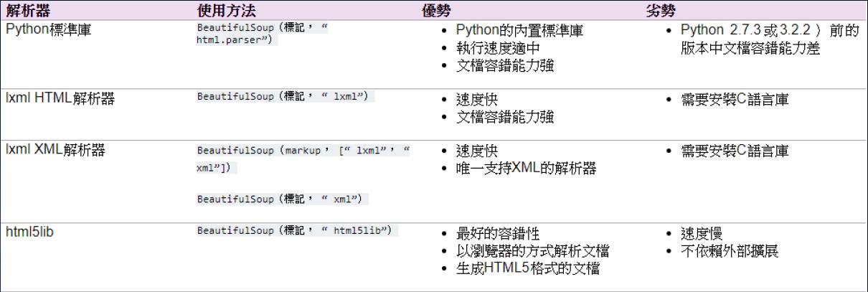Screen dimensions: 868x292
Task: Click the Python 2.7.3或3.2.2 disadvantage text
Action: point(769,39)
